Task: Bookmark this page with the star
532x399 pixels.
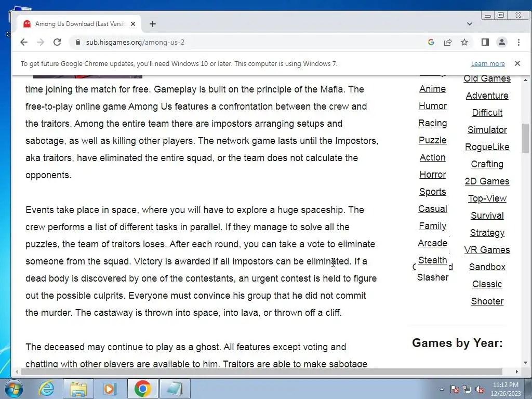Action: point(464,42)
